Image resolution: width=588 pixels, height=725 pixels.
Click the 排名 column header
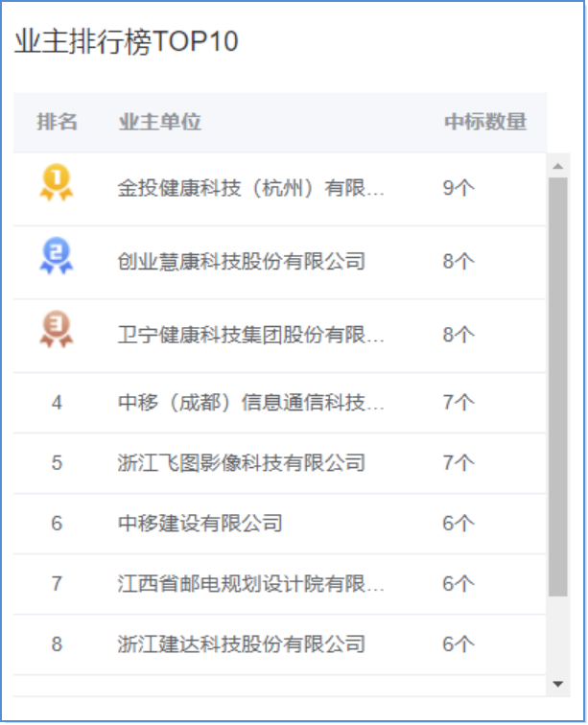click(57, 122)
